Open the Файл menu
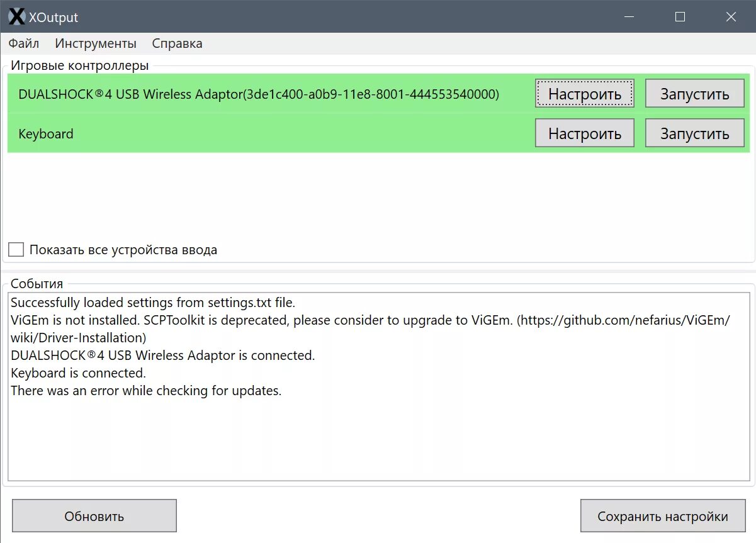The height and width of the screenshot is (543, 756). click(23, 43)
